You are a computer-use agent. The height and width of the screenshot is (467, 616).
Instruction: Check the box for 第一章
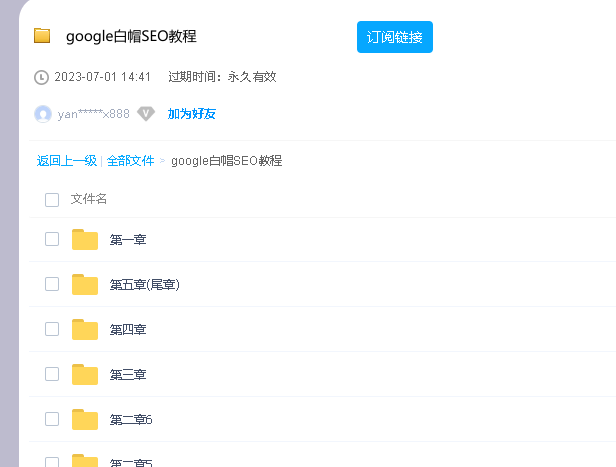pos(52,239)
